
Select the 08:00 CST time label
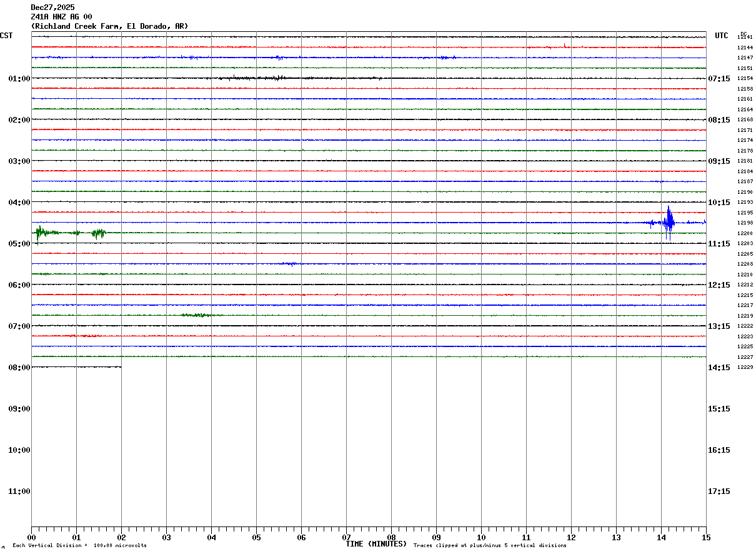(19, 368)
